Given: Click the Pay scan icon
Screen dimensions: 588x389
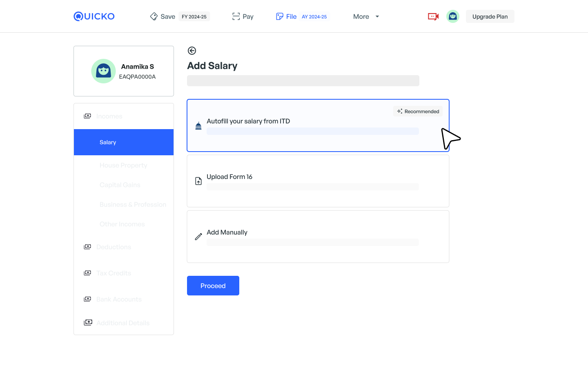Looking at the screenshot, I should tap(236, 16).
